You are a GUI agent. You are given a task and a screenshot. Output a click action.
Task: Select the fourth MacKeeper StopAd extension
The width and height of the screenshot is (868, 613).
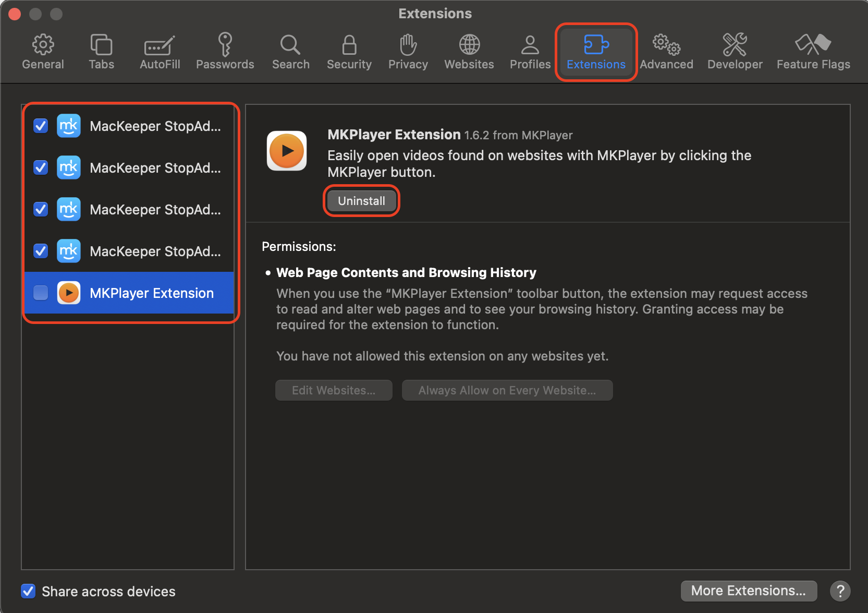click(x=155, y=251)
